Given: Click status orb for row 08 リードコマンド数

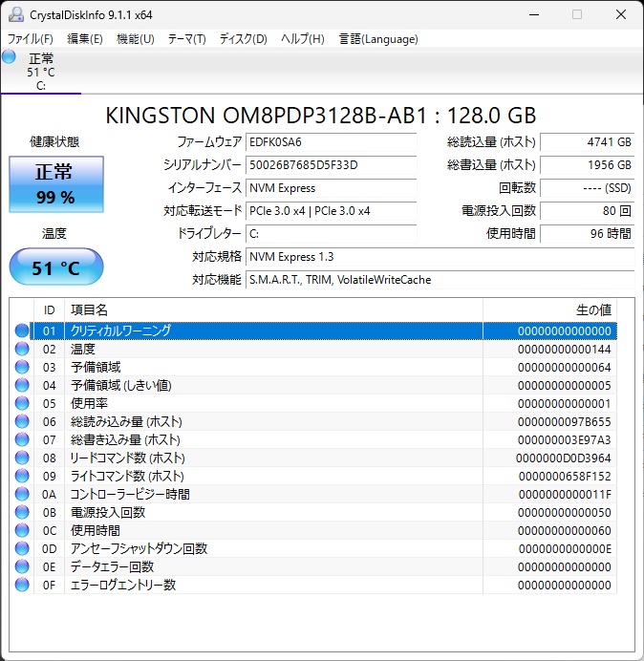Looking at the screenshot, I should 22,458.
